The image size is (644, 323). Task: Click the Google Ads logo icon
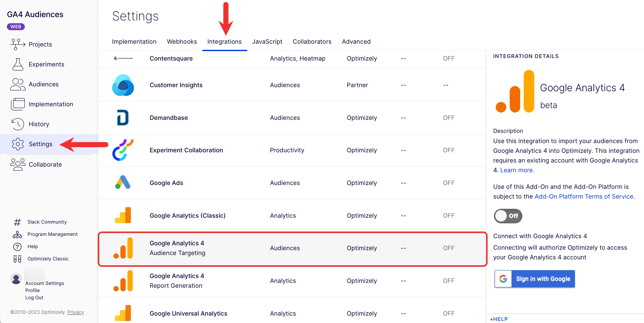coord(123,182)
